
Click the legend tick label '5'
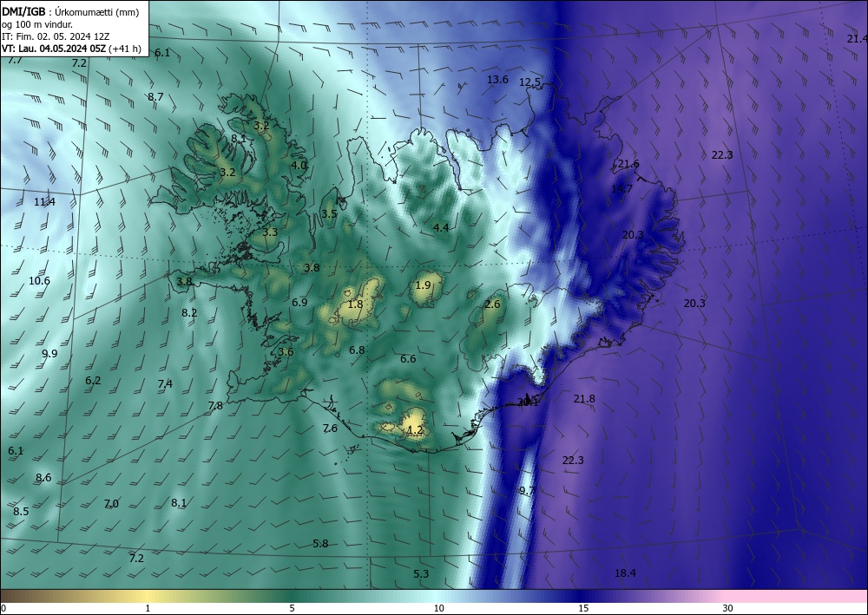292,608
